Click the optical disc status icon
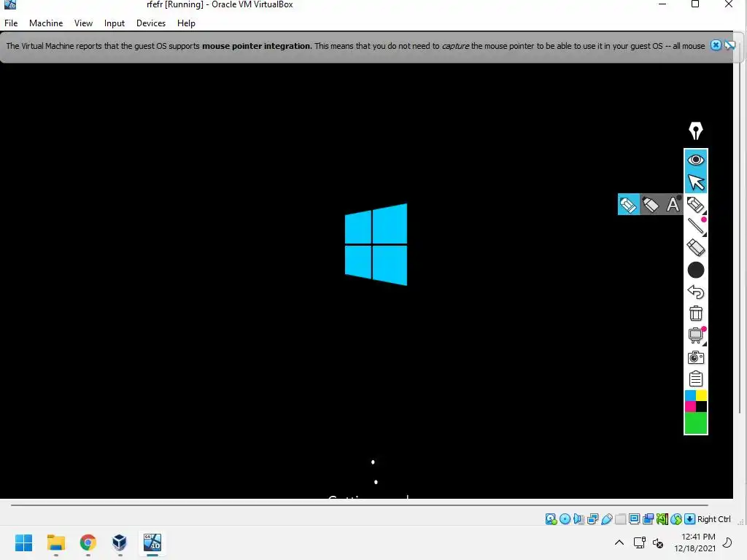This screenshot has width=747, height=560. click(x=565, y=519)
